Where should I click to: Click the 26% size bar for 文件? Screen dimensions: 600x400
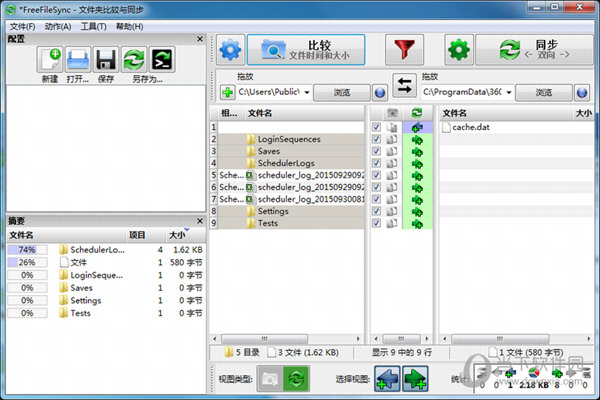(x=27, y=263)
